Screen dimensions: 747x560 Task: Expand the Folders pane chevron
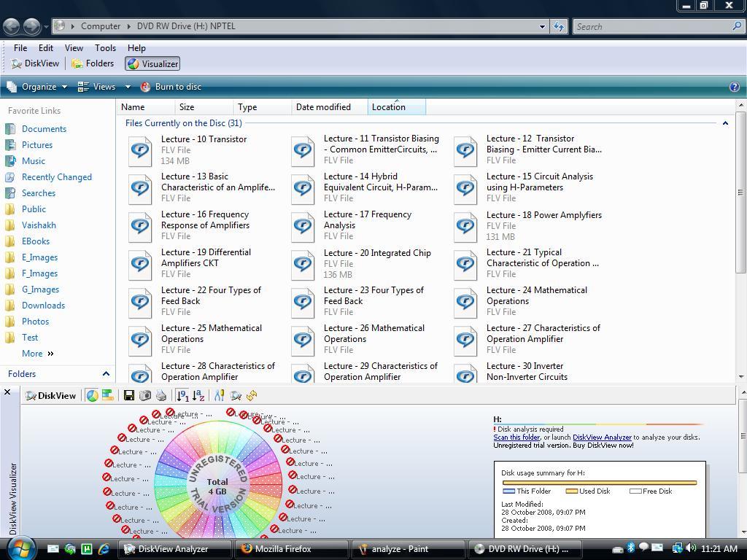[106, 374]
